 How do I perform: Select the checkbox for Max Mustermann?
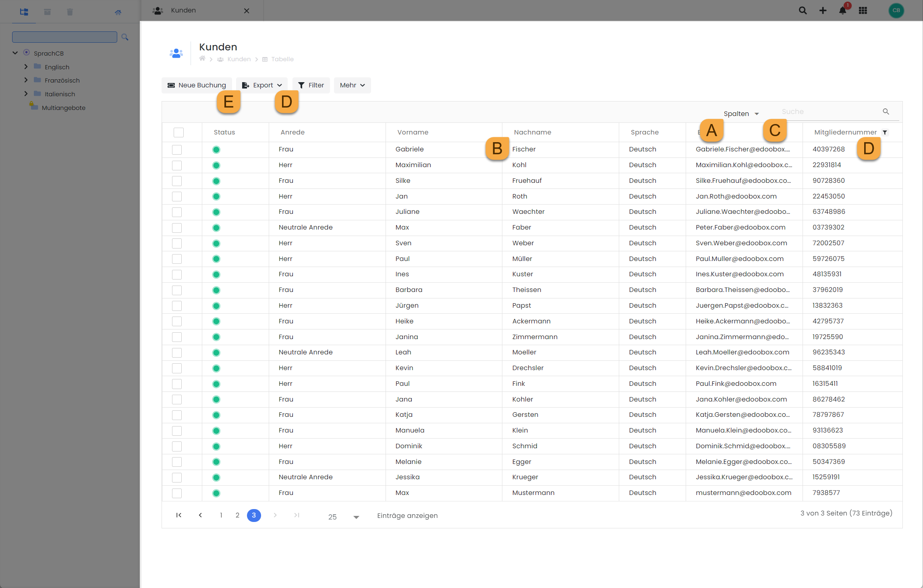[177, 493]
